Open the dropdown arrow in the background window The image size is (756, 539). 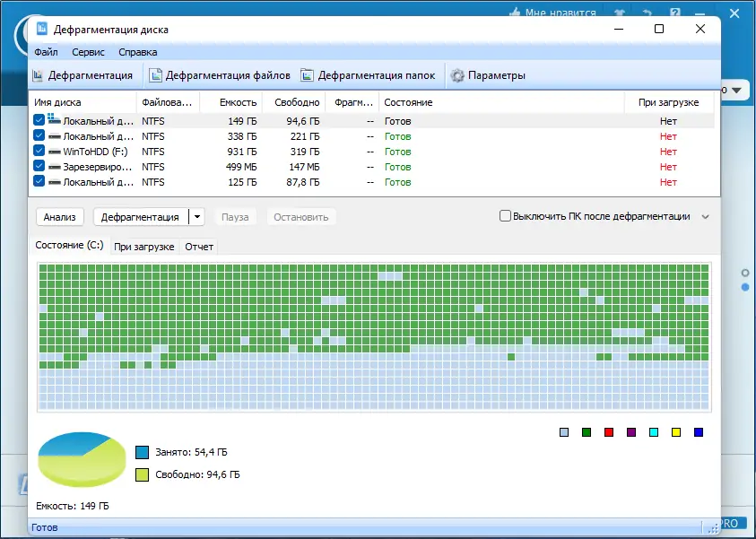735,91
